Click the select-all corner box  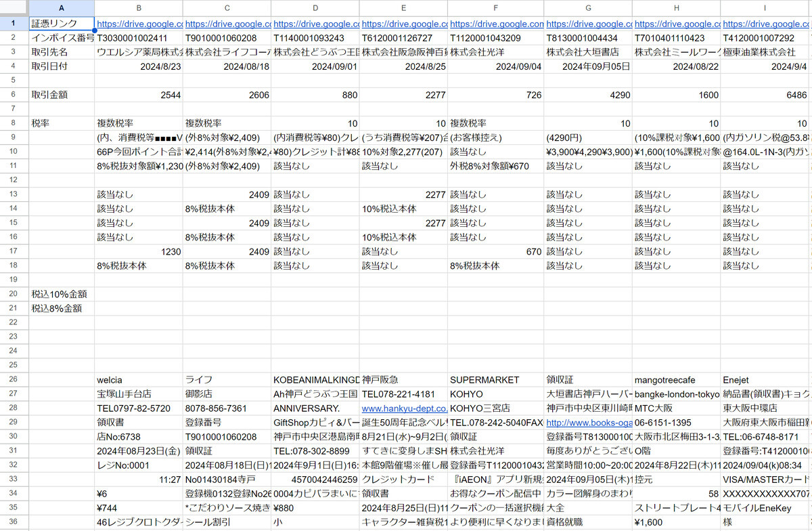point(14,8)
